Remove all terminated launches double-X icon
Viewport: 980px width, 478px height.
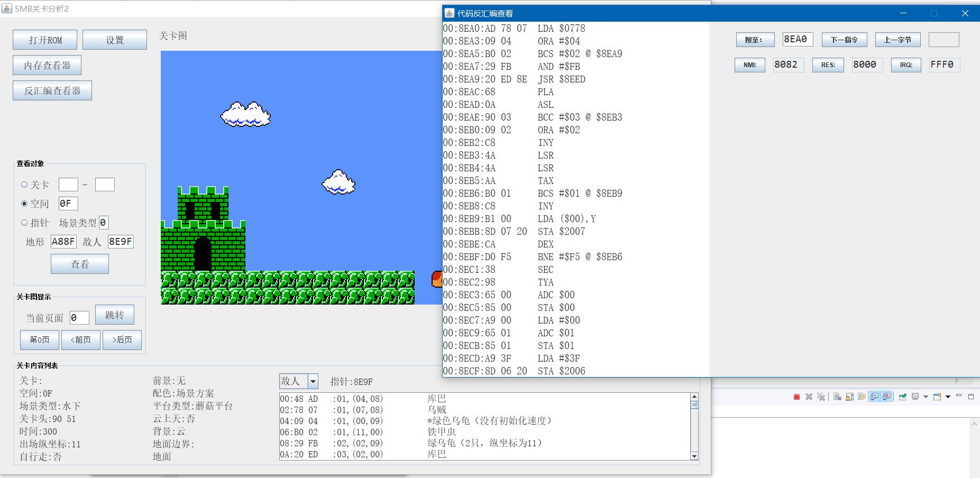(821, 397)
